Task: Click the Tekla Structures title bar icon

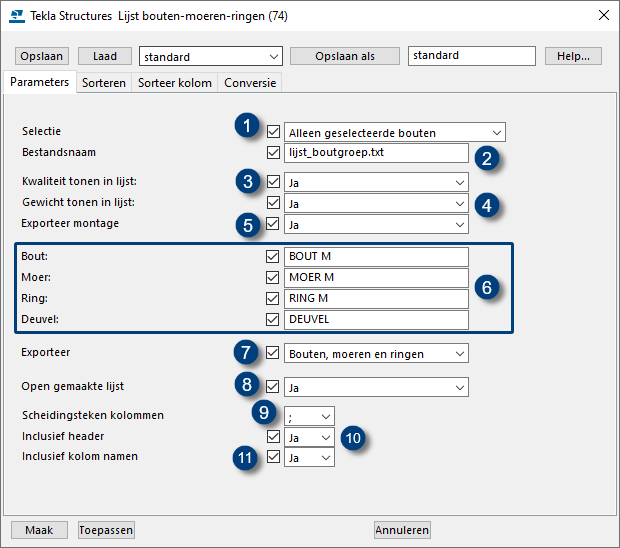Action: tap(17, 15)
